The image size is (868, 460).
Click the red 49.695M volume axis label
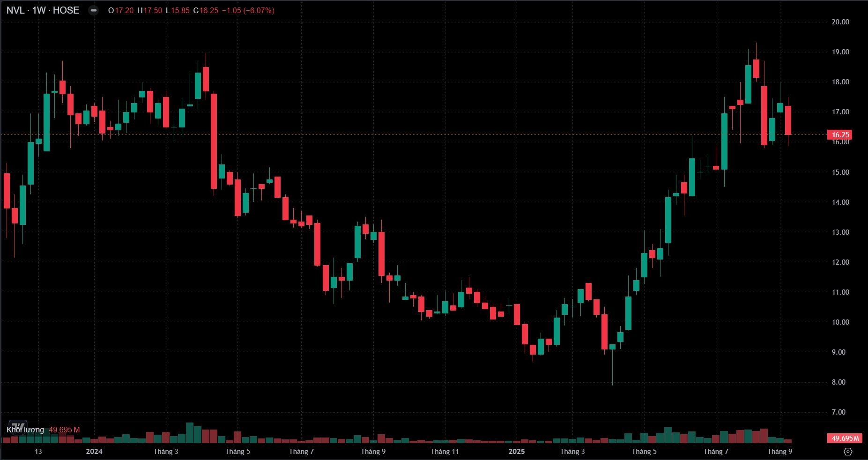[x=845, y=438]
